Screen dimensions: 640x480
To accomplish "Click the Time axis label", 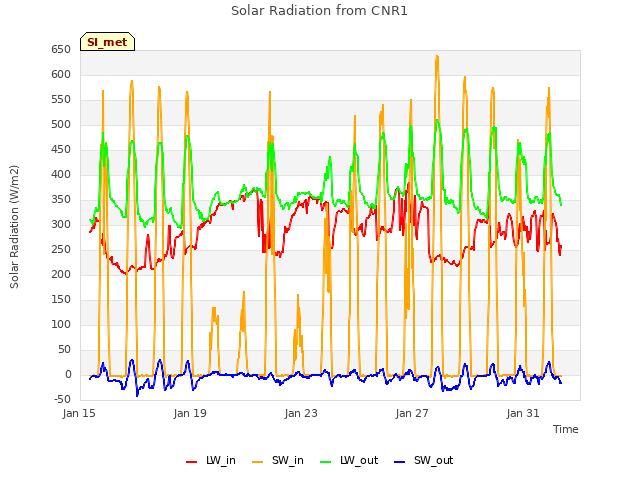I will click(565, 429).
